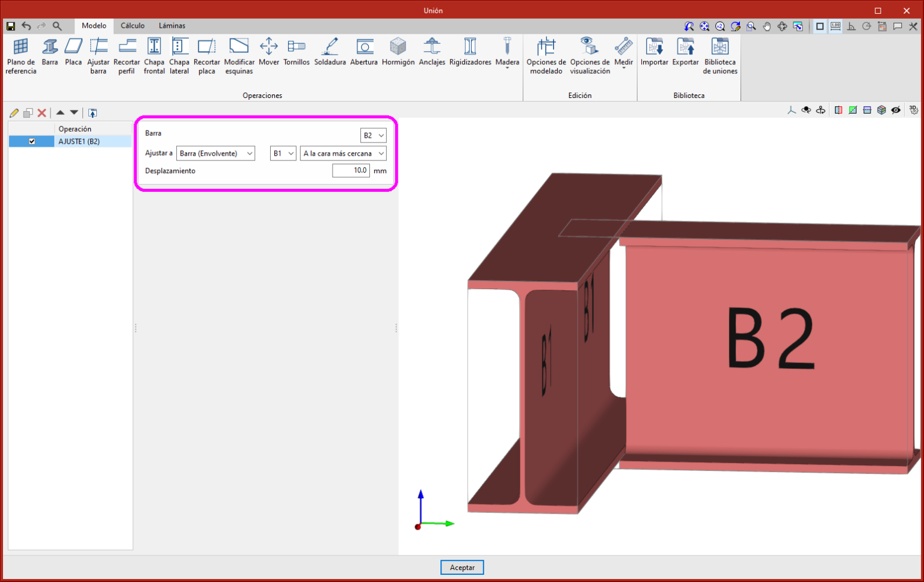Screen dimensions: 924x582
Task: Click the Desplazamiento value field
Action: [x=351, y=171]
